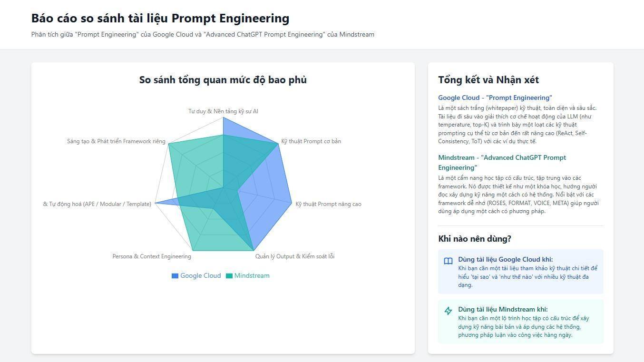644x362 pixels.
Task: Click the open book icon
Action: coord(448,261)
